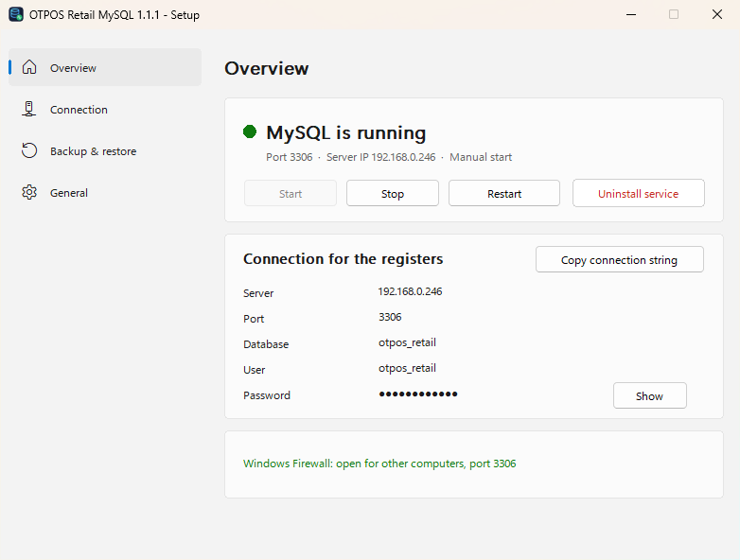Image resolution: width=740 pixels, height=560 pixels.
Task: Click the Password field label
Action: point(267,395)
